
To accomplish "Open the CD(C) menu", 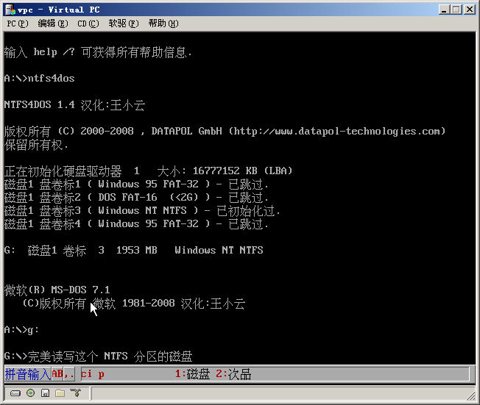I will coord(88,24).
